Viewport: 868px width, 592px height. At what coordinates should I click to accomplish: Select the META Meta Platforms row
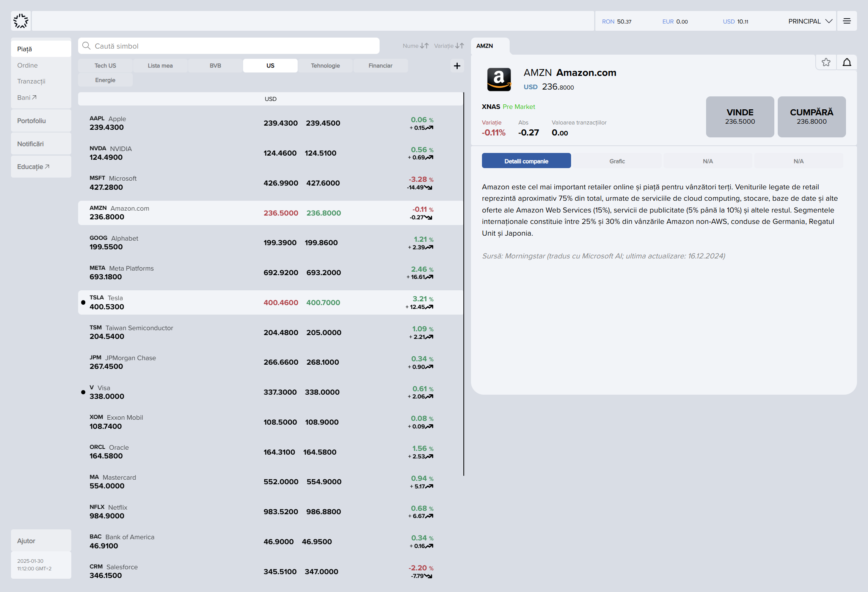coord(270,272)
